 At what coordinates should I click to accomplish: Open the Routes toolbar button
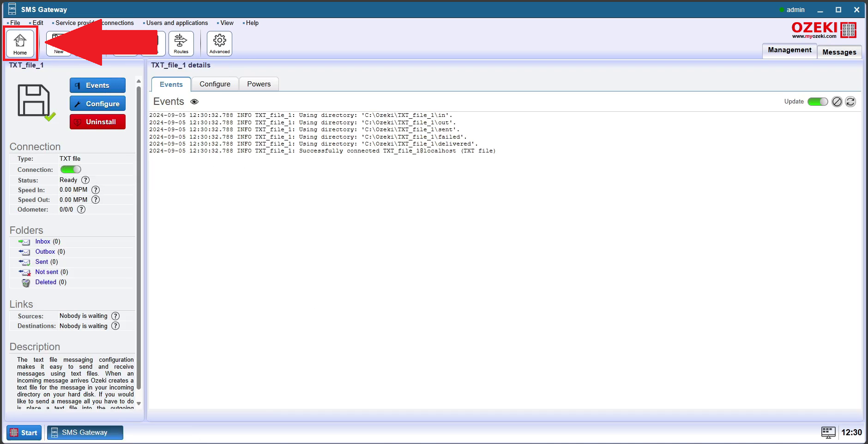point(181,43)
